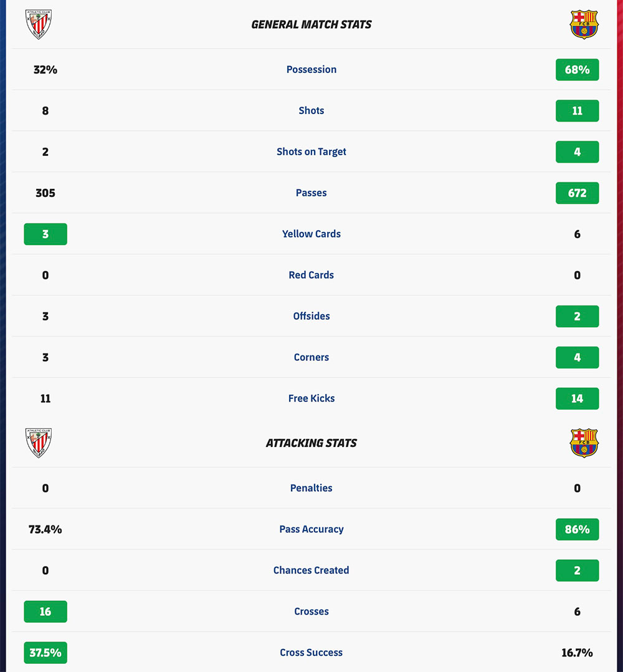Click the Shots on Target label

[311, 151]
